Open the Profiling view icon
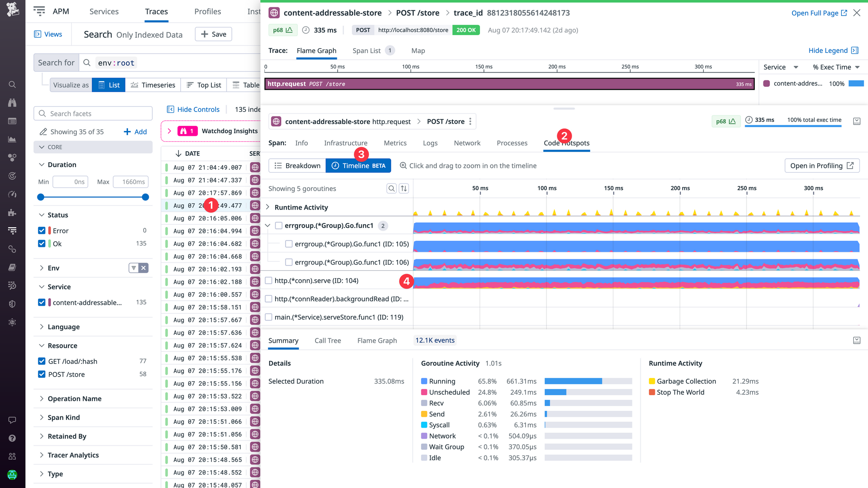Screen dimensions: 868x488 point(852,166)
